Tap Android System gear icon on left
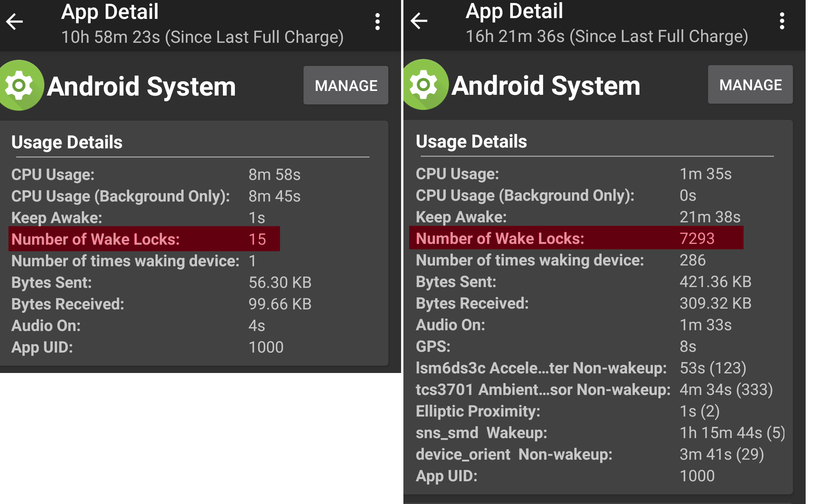Screen dimensions: 823x504 tap(19, 85)
